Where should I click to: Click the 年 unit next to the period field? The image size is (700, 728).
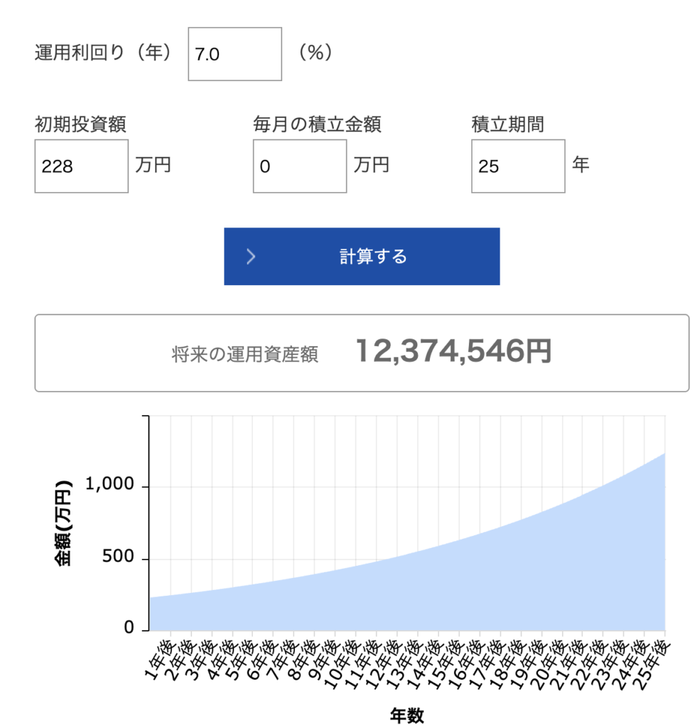[x=581, y=165]
